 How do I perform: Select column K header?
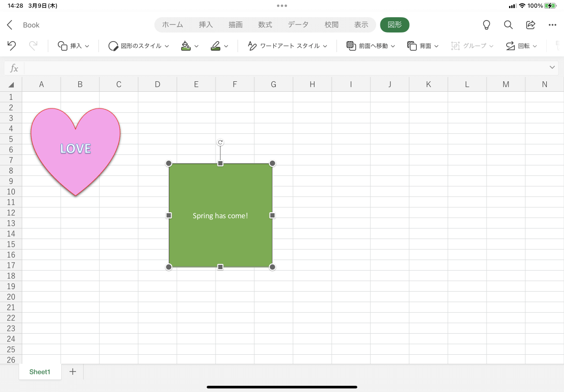pyautogui.click(x=428, y=84)
